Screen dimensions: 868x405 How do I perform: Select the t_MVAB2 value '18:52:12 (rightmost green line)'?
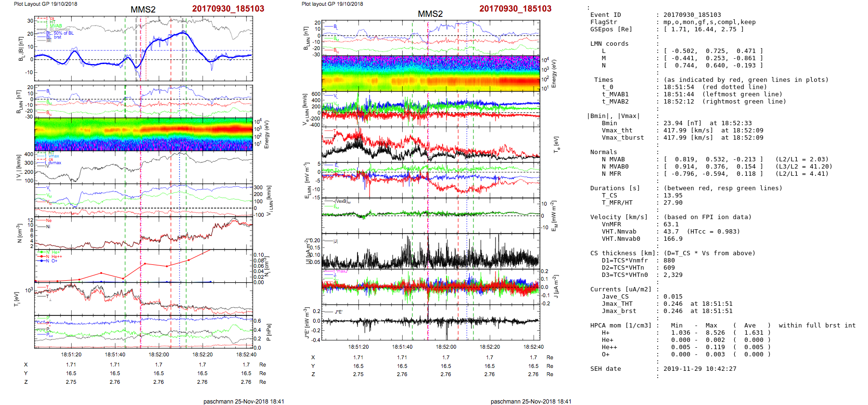coord(725,102)
